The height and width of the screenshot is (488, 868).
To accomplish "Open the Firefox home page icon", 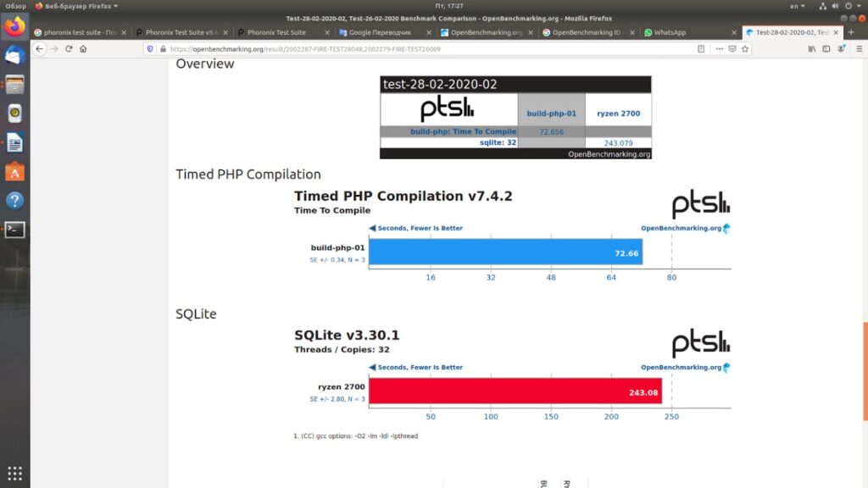I will pos(83,48).
